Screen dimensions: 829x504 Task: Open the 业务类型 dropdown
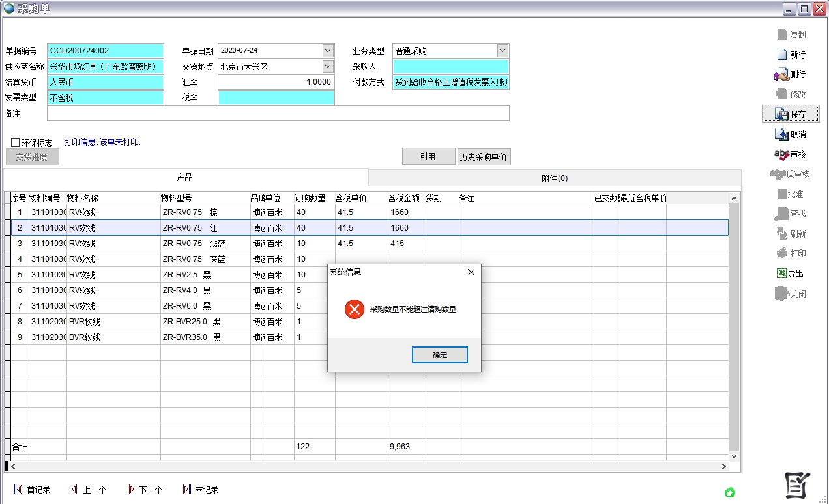click(x=502, y=51)
